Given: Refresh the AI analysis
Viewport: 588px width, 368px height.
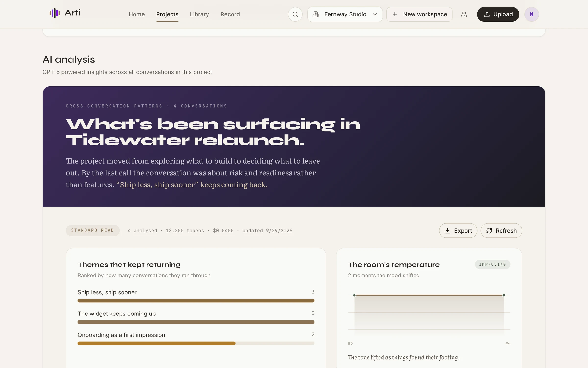Looking at the screenshot, I should pyautogui.click(x=501, y=231).
